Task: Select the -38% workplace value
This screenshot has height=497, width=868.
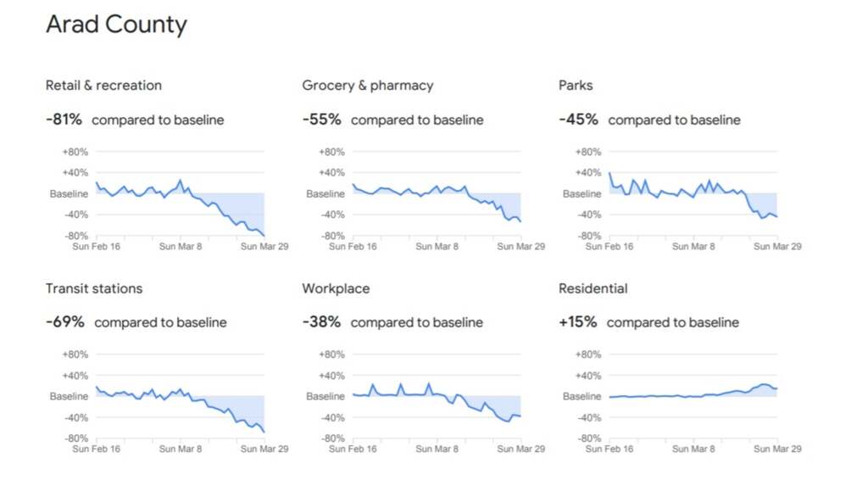Action: (x=321, y=322)
